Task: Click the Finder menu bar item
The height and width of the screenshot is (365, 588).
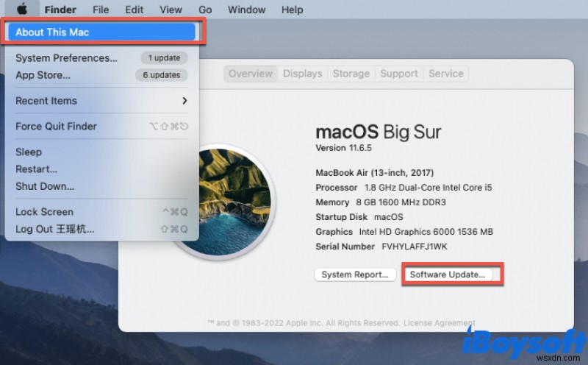Action: (x=60, y=10)
